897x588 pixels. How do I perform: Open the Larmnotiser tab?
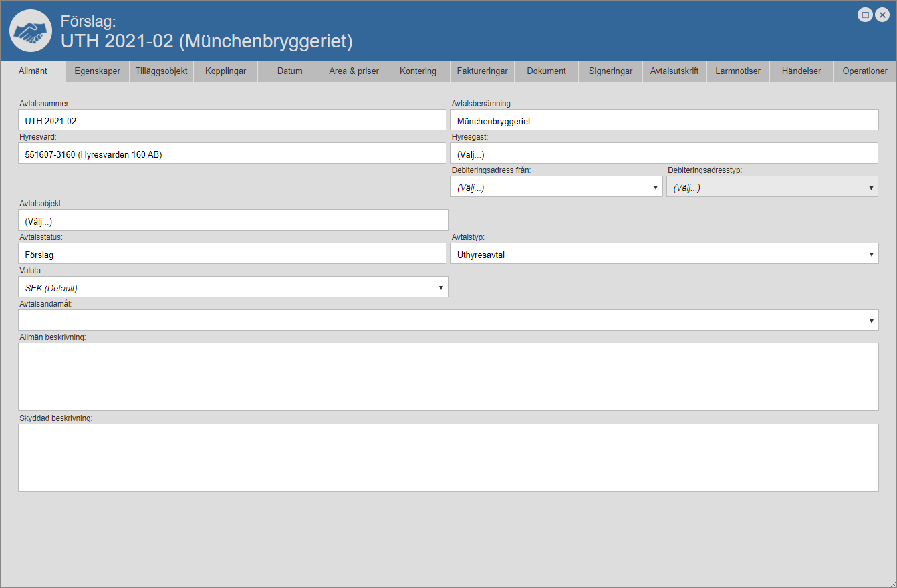pos(738,71)
